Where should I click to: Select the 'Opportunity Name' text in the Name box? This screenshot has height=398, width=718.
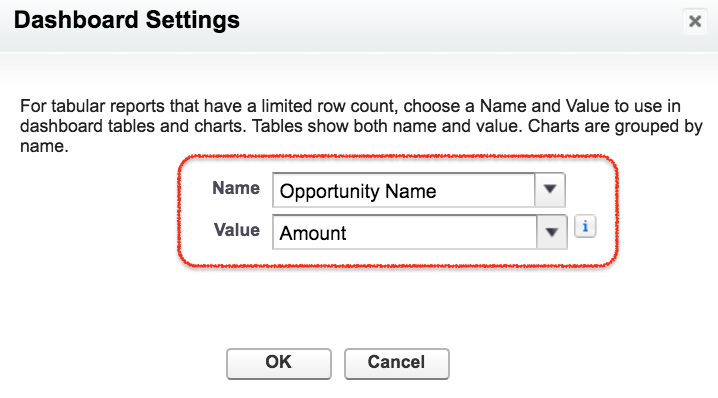[x=358, y=191]
